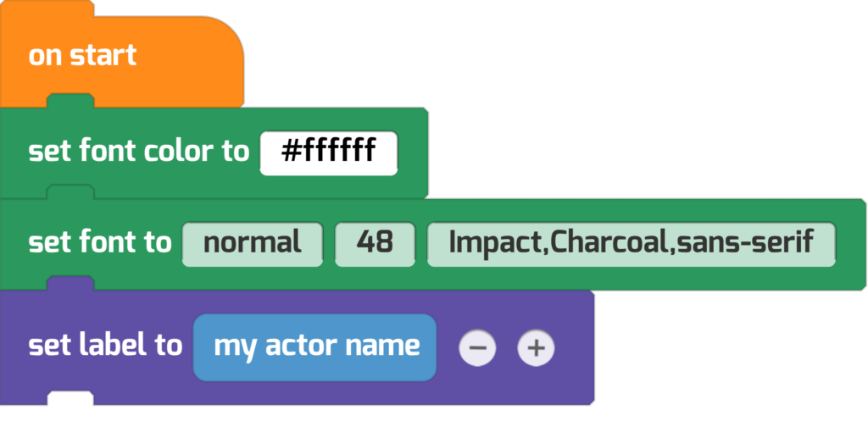Click the empty notch below the purple block
This screenshot has width=868, height=421.
(70, 398)
